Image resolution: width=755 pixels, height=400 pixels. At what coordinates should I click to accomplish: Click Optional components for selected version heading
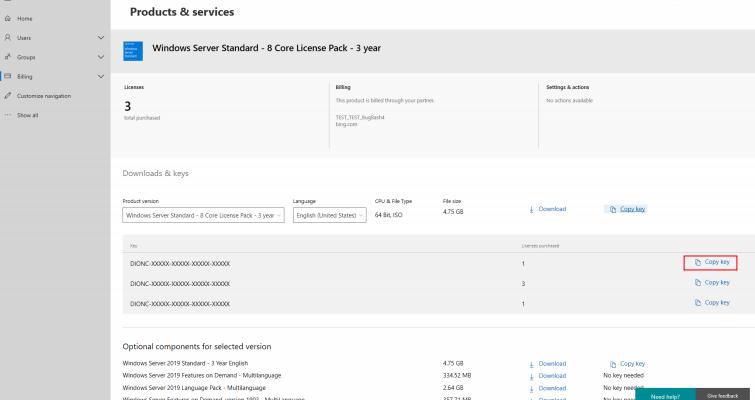coord(197,347)
